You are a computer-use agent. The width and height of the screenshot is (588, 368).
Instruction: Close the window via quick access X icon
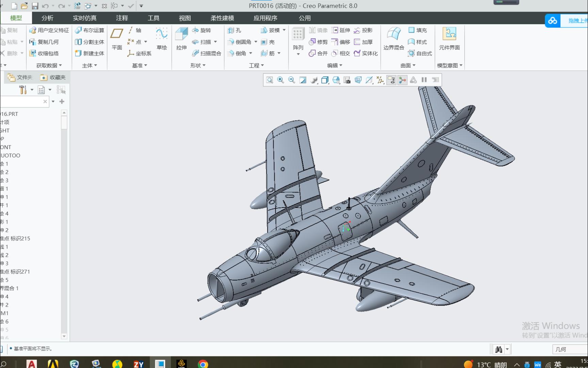point(104,6)
